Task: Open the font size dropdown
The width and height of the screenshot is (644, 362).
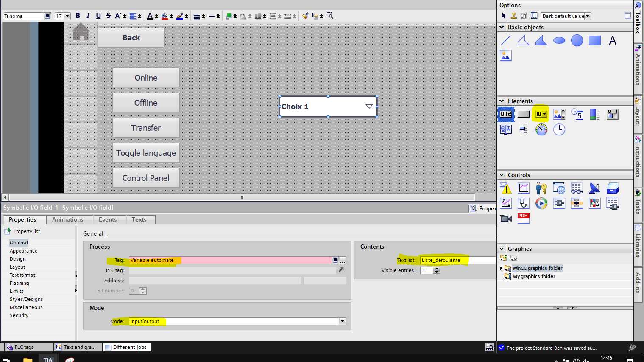Action: [67, 16]
